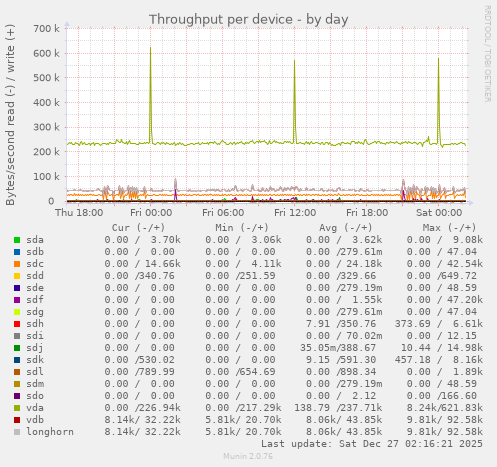
Task: Click the sdj dark green legend swatch
Action: click(x=17, y=348)
